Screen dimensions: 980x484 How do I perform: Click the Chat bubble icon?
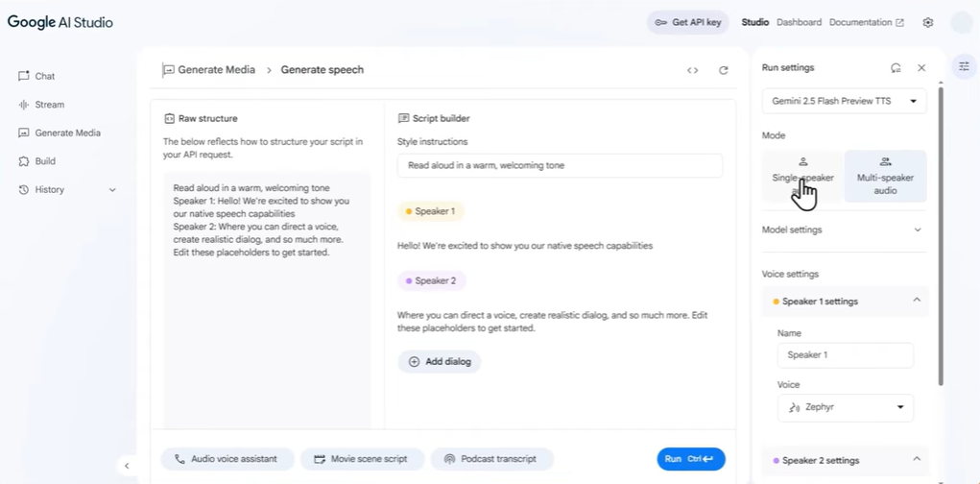click(24, 76)
